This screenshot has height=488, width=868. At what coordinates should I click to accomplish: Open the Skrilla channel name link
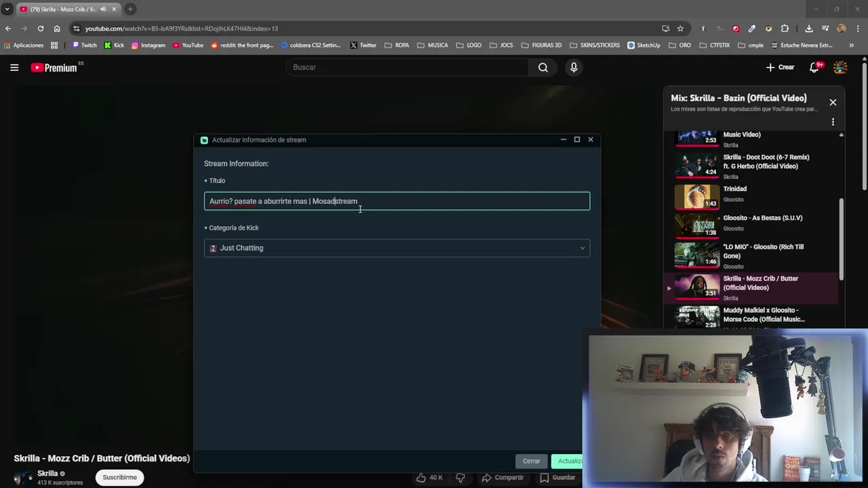pyautogui.click(x=47, y=473)
